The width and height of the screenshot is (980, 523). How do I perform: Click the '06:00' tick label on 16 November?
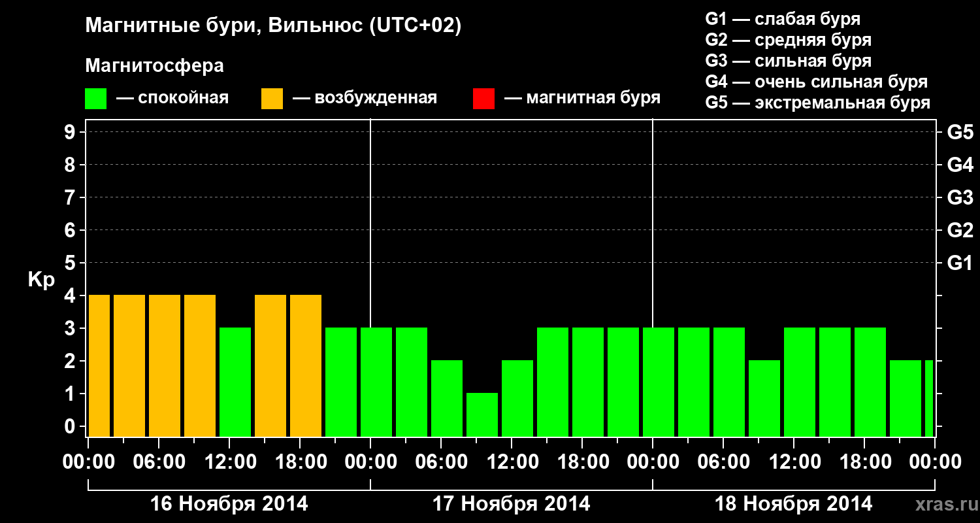[x=159, y=462]
